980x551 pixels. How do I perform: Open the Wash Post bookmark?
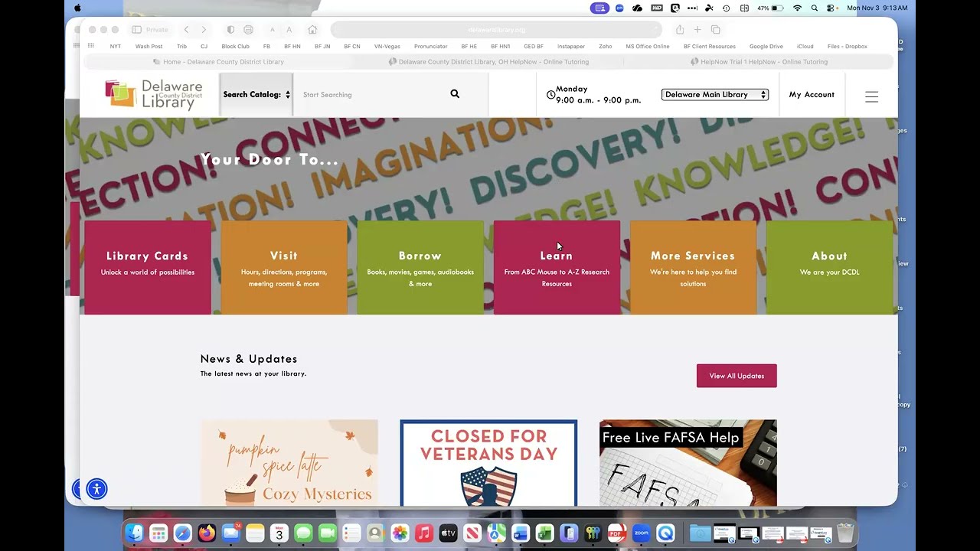click(149, 46)
